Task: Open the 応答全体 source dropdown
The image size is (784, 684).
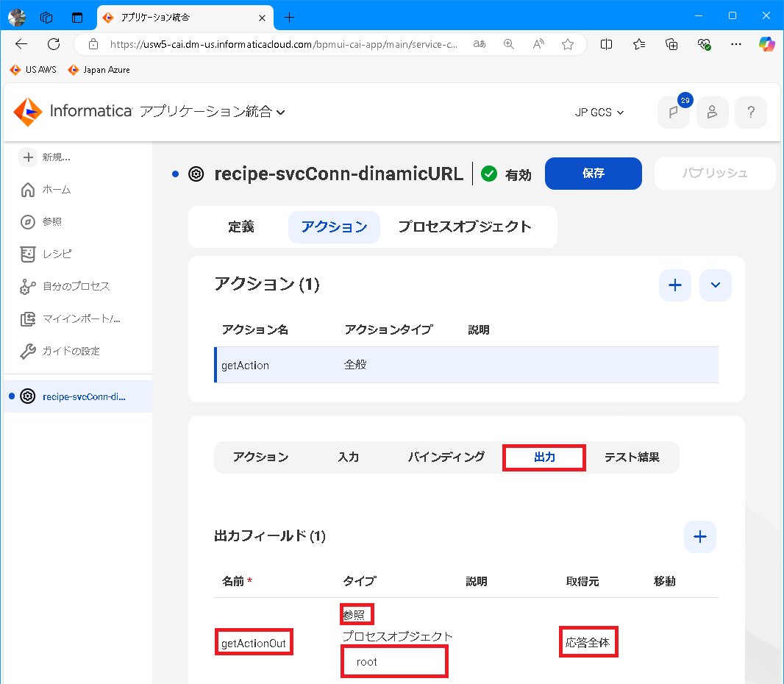Action: pos(588,643)
